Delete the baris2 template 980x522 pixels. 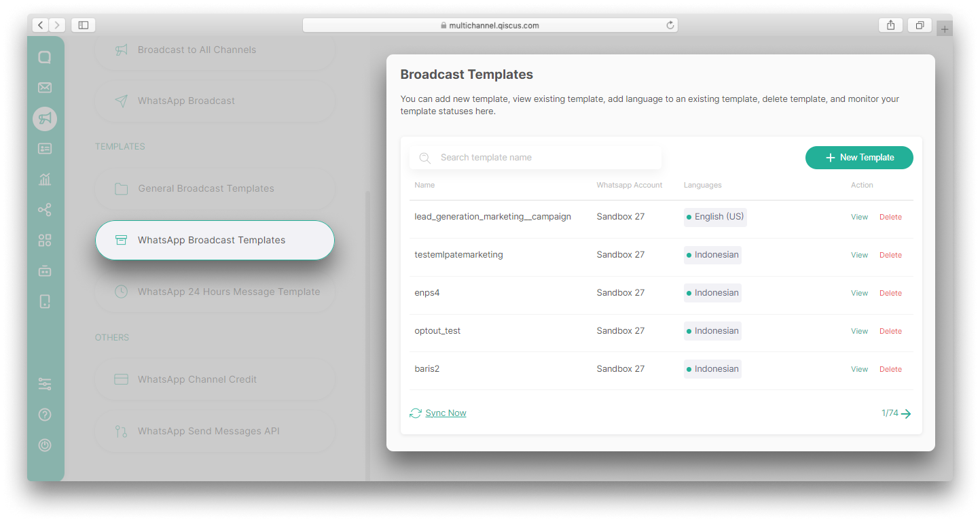[890, 369]
